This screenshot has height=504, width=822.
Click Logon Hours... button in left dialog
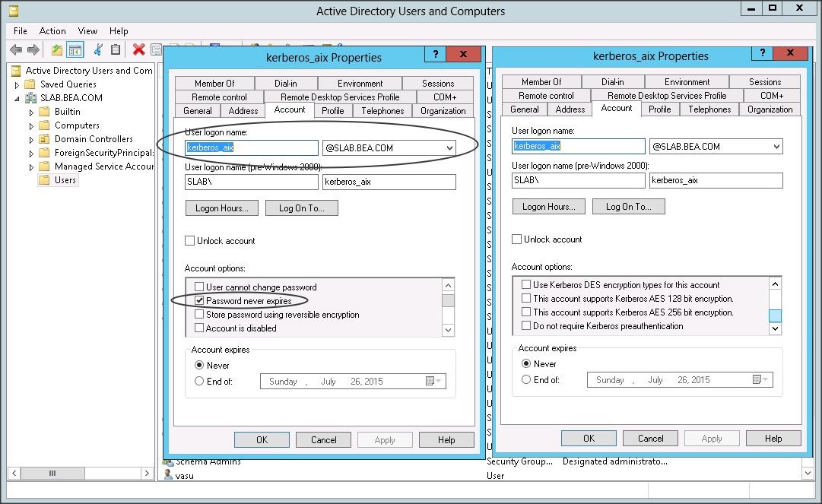coord(222,208)
